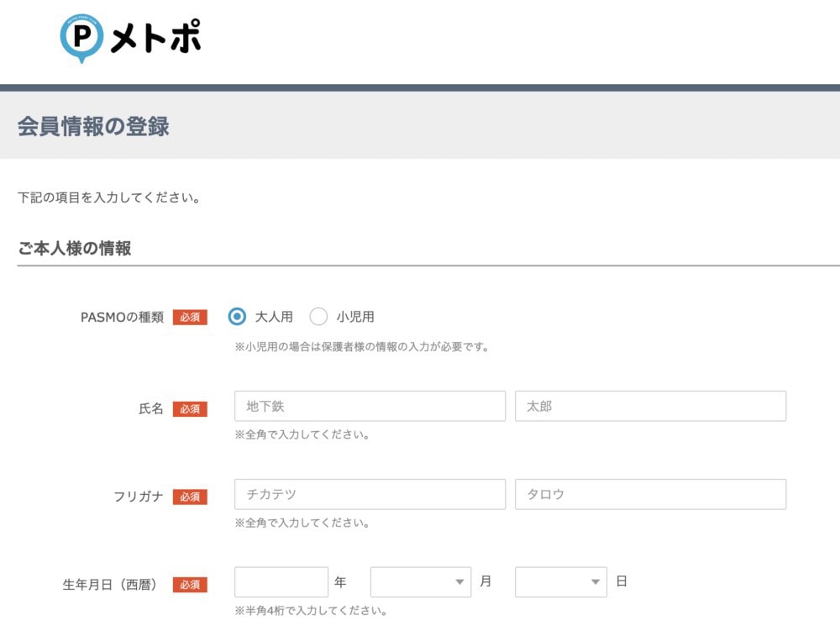Screen dimensions: 840x631
Task: Click the family name field with 地下鉄 placeholder
Action: [370, 406]
